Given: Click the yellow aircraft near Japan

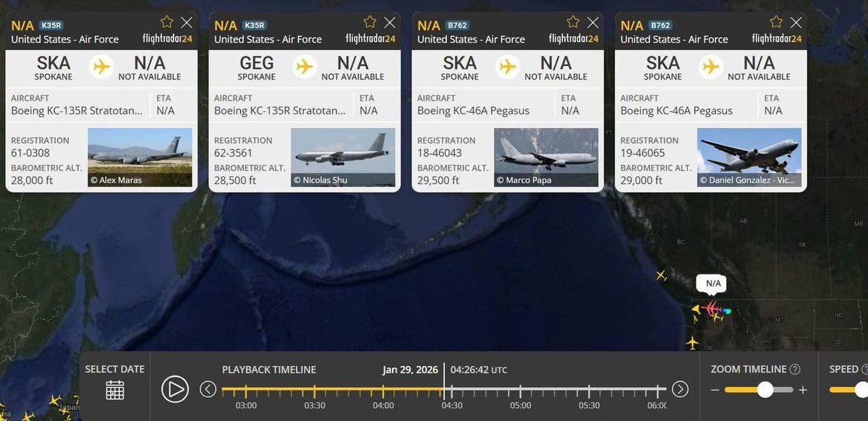Looking at the screenshot, I should 54,400.
